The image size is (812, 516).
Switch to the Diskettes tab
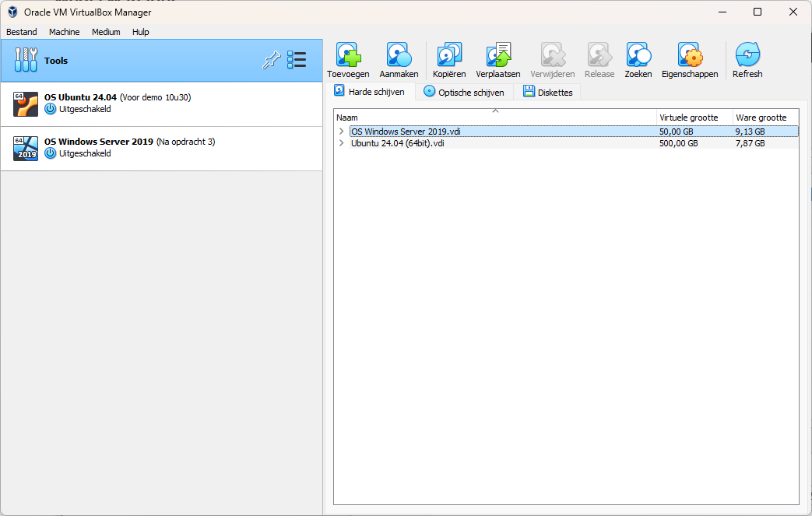pos(547,93)
